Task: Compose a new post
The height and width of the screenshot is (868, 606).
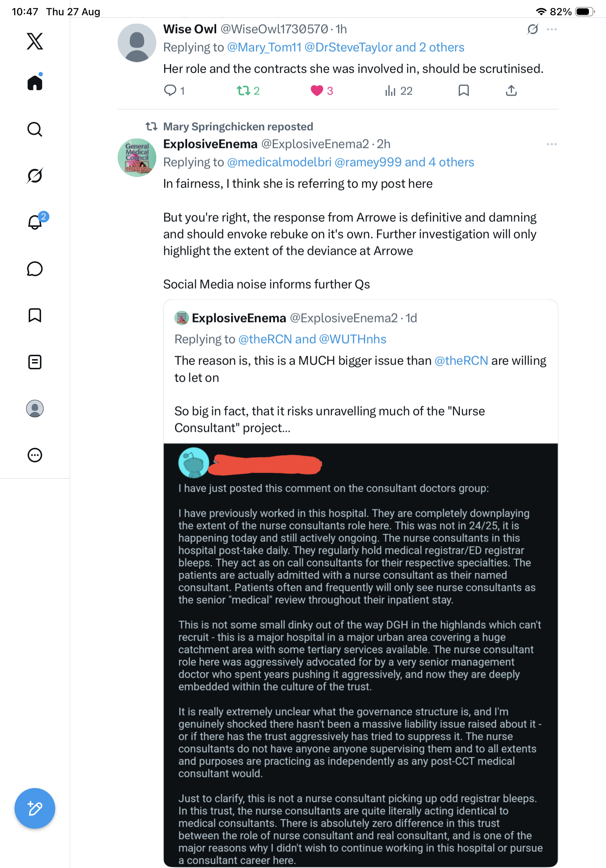Action: [x=35, y=808]
